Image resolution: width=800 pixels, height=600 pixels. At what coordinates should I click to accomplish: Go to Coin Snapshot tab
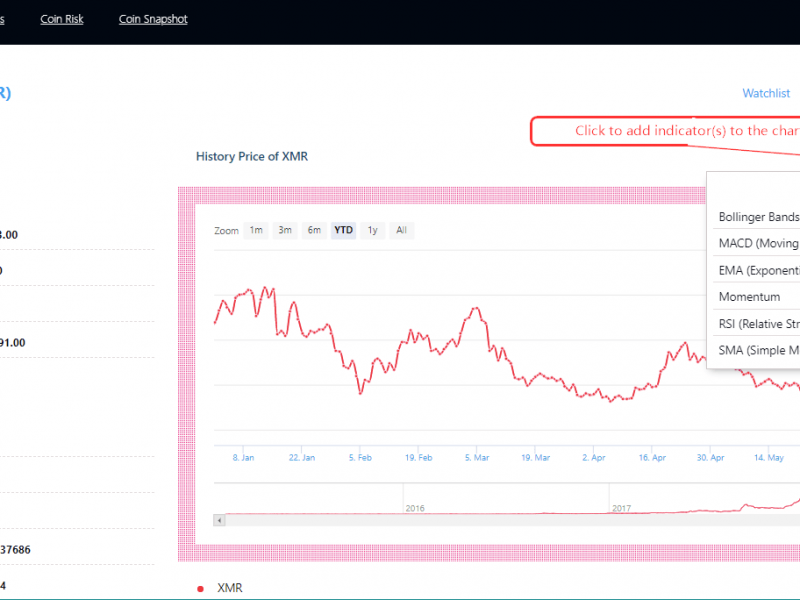click(153, 19)
